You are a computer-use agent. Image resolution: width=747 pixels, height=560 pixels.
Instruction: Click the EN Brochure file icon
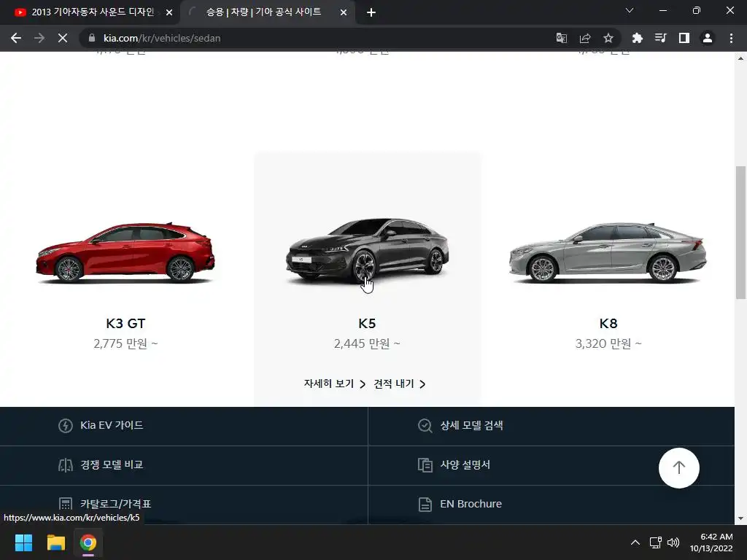425,505
